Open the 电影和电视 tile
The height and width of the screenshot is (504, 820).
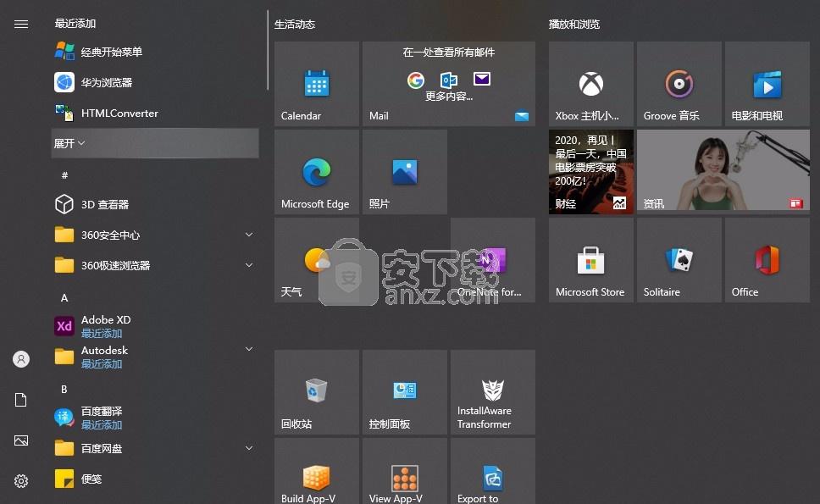767,84
